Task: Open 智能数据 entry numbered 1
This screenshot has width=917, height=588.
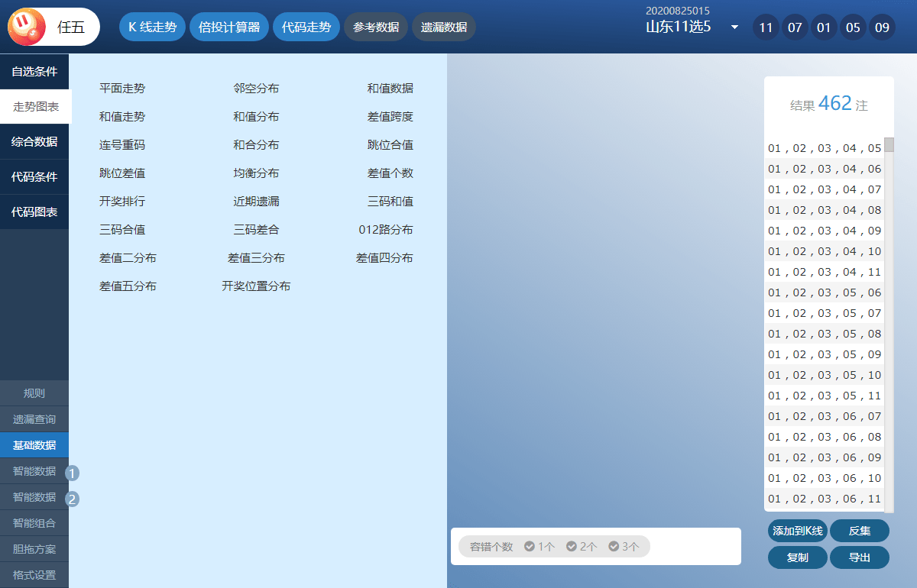Action: coord(34,471)
